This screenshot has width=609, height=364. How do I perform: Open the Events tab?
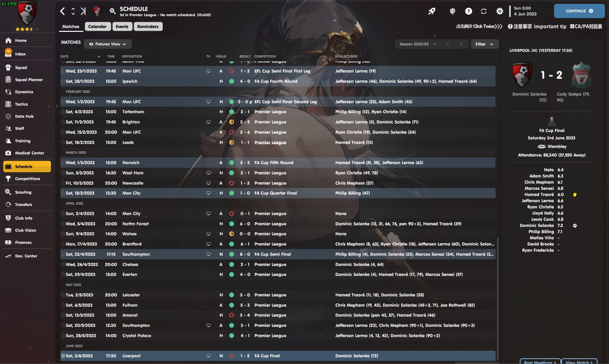pos(122,27)
